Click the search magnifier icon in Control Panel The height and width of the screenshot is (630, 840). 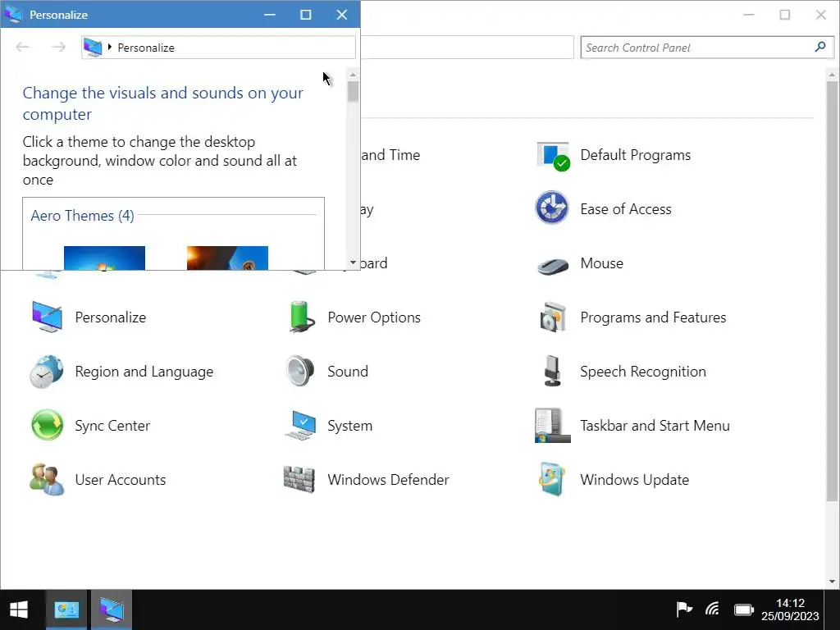tap(820, 47)
